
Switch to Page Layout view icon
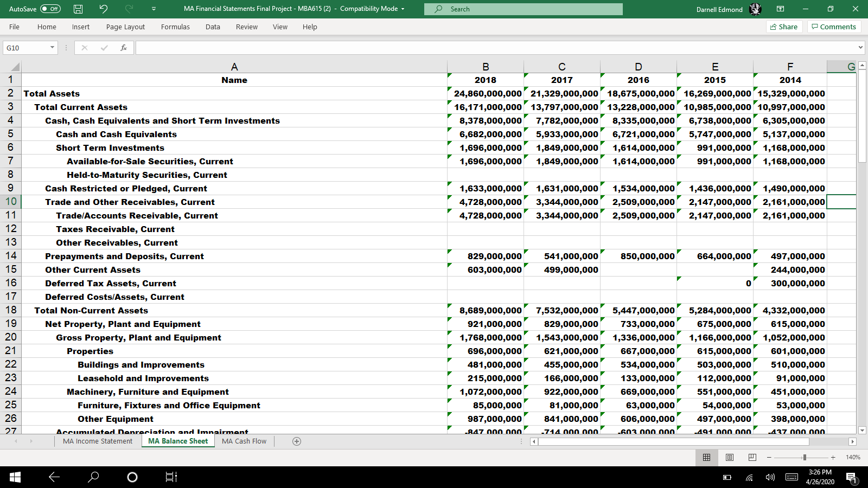click(x=729, y=457)
